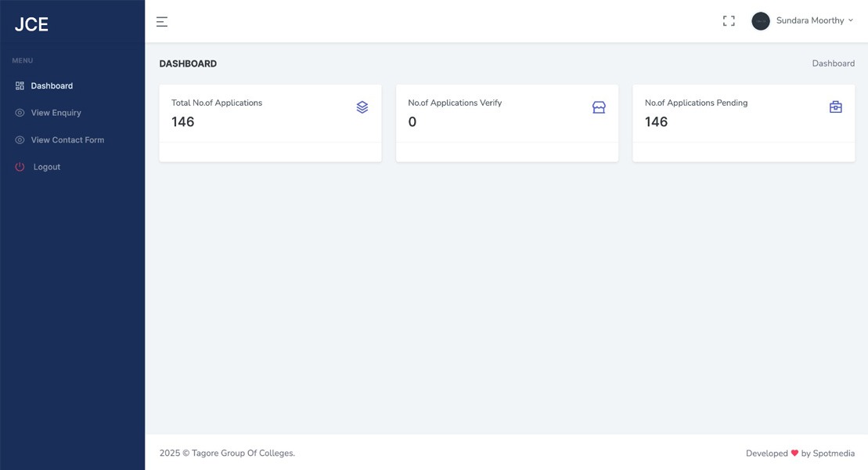Expand the Sundara Moorthy dropdown chevron
Viewport: 868px width, 470px height.
point(851,20)
